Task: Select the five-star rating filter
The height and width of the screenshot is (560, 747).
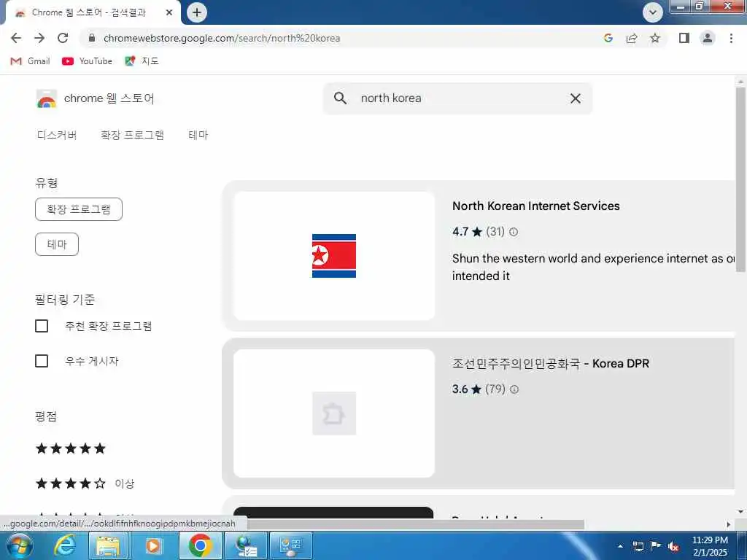Action: click(x=71, y=448)
